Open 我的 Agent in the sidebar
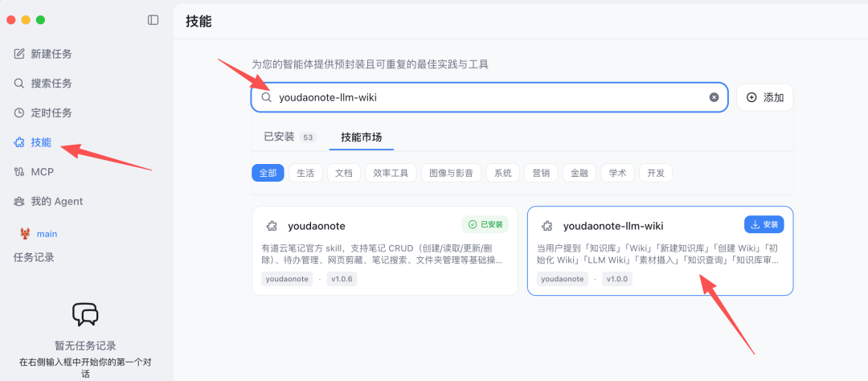 (x=49, y=201)
